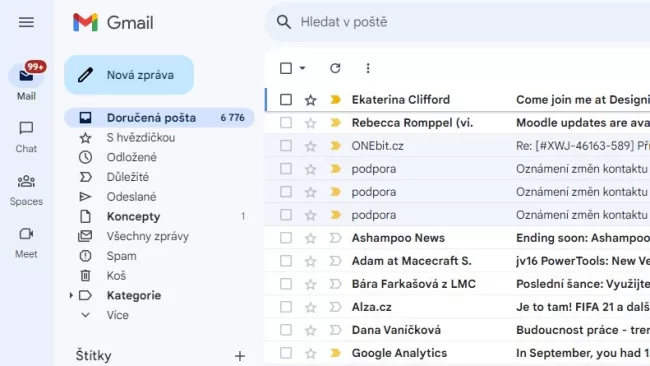Toggle importance marker on ONEbit.cz email

[335, 145]
